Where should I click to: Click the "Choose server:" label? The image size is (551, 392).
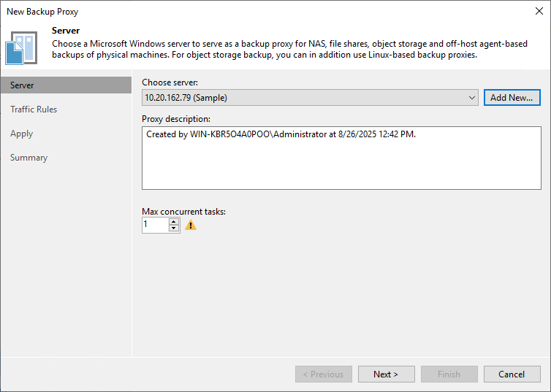pyautogui.click(x=170, y=82)
